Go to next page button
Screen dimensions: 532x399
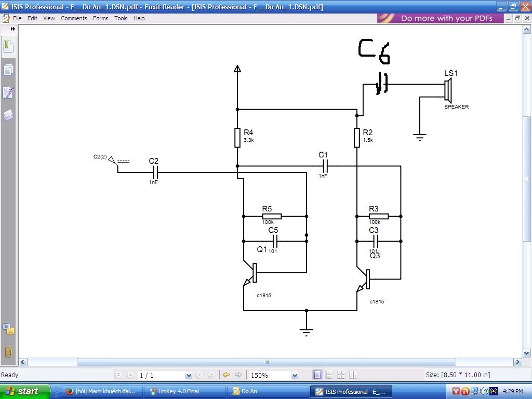pyautogui.click(x=199, y=375)
